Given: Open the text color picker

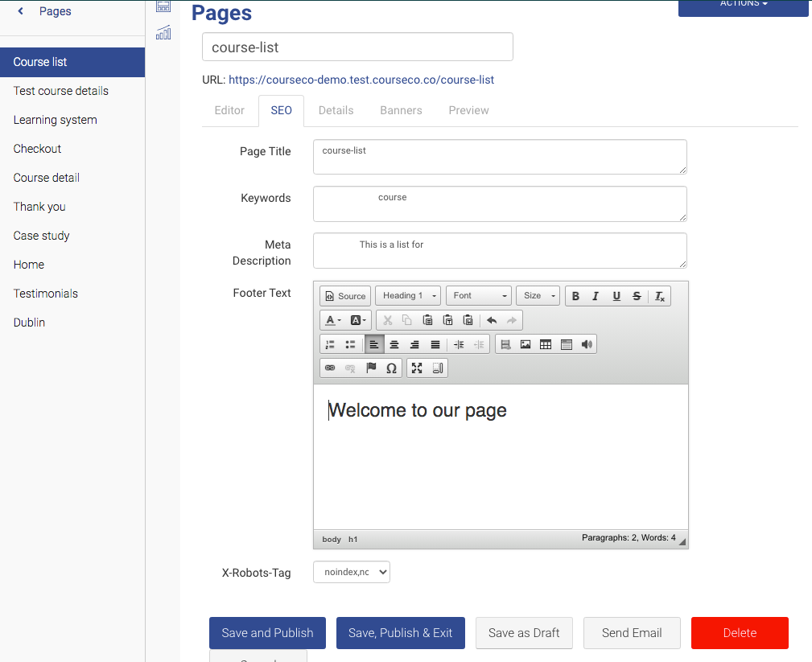Looking at the screenshot, I should coord(333,320).
